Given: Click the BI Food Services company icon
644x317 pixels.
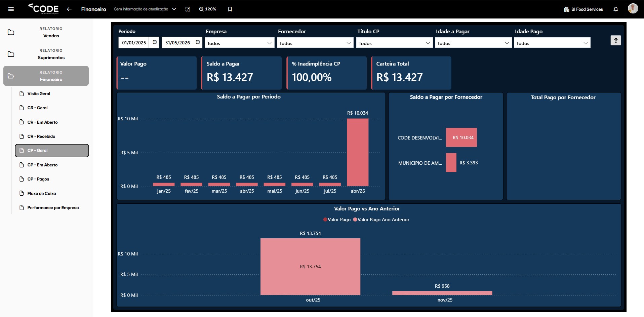Looking at the screenshot, I should coord(567,9).
